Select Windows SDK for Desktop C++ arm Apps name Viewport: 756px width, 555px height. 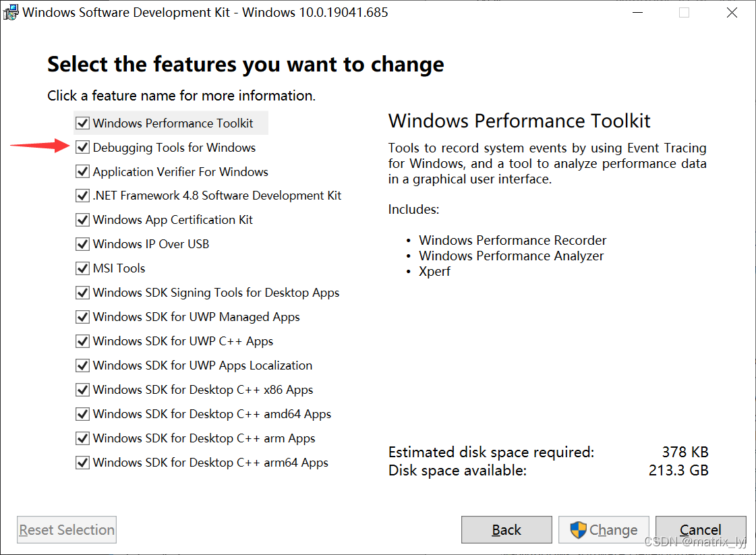click(204, 438)
